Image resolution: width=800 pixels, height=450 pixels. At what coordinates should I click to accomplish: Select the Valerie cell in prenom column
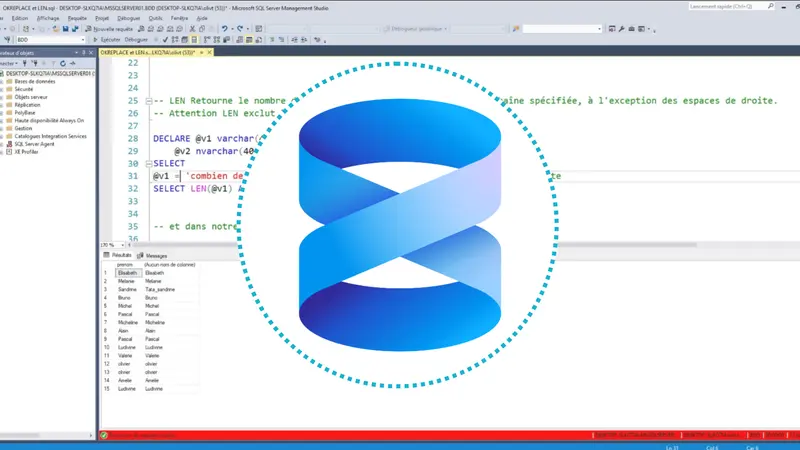click(x=125, y=356)
